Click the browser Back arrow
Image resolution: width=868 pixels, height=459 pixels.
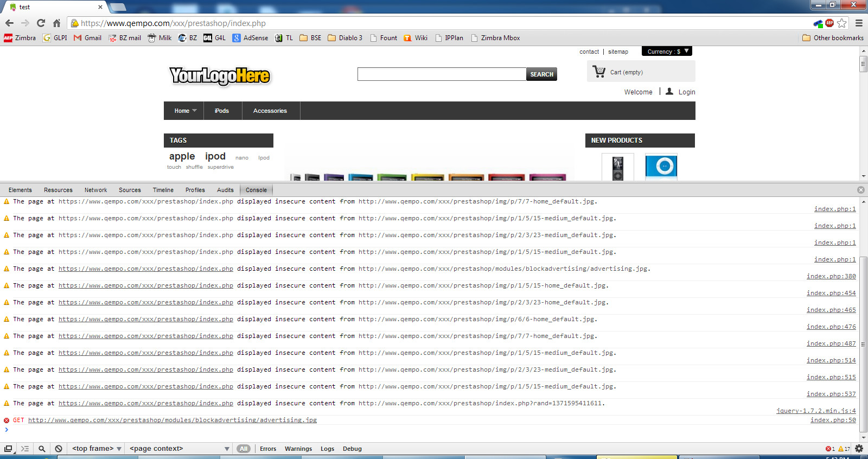pos(9,23)
